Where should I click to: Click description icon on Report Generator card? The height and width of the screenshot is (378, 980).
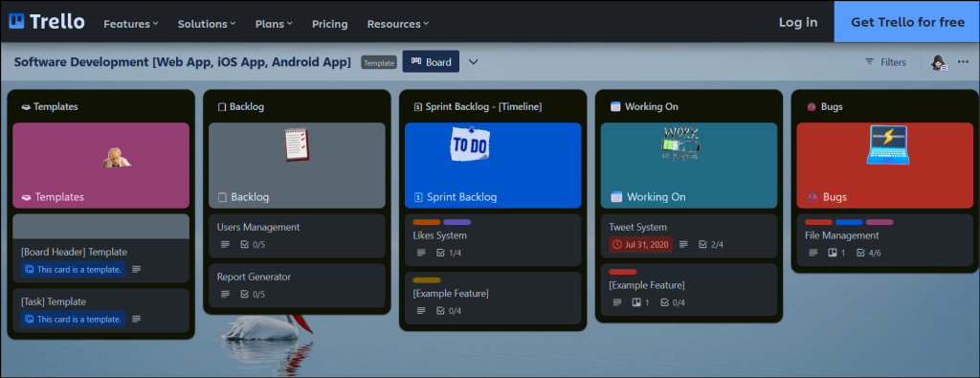click(x=225, y=295)
